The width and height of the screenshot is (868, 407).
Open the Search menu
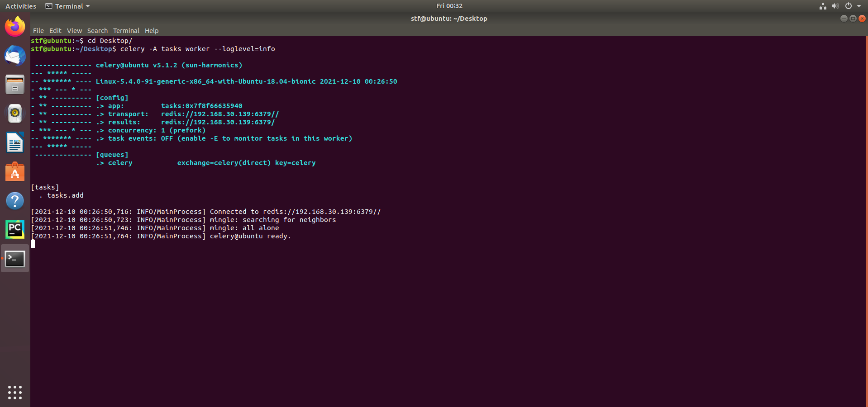pos(97,31)
